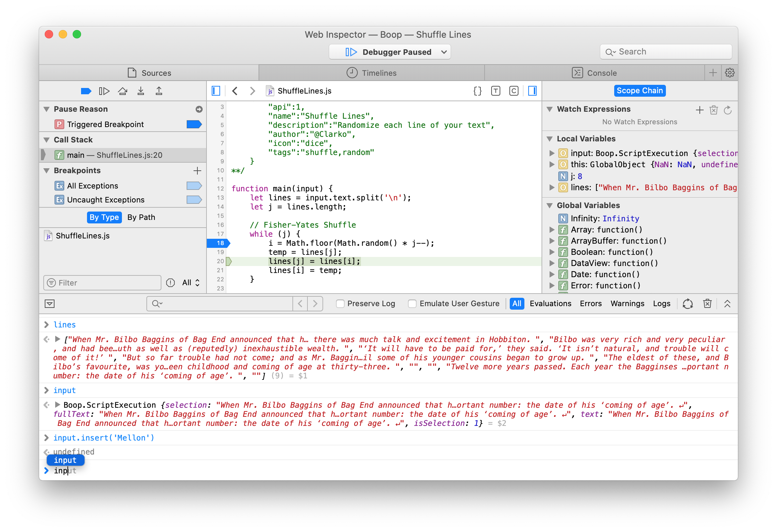Click the Step over icon
This screenshot has height=532, width=777.
click(x=122, y=91)
